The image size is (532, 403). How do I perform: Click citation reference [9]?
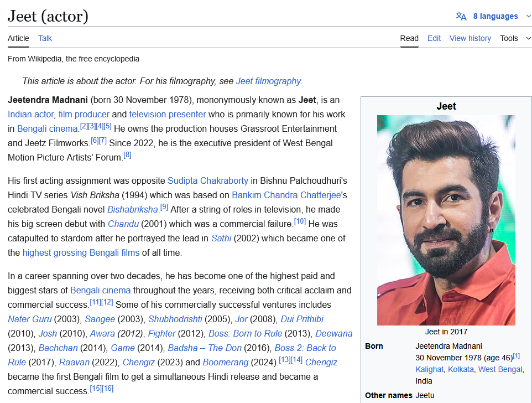pyautogui.click(x=164, y=207)
